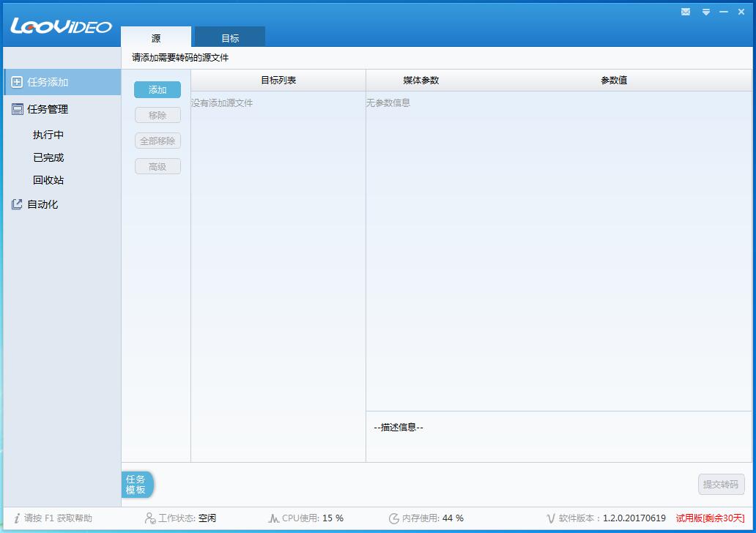Image resolution: width=756 pixels, height=533 pixels.
Task: Click the 任务添加 plus icon
Action: coord(17,82)
